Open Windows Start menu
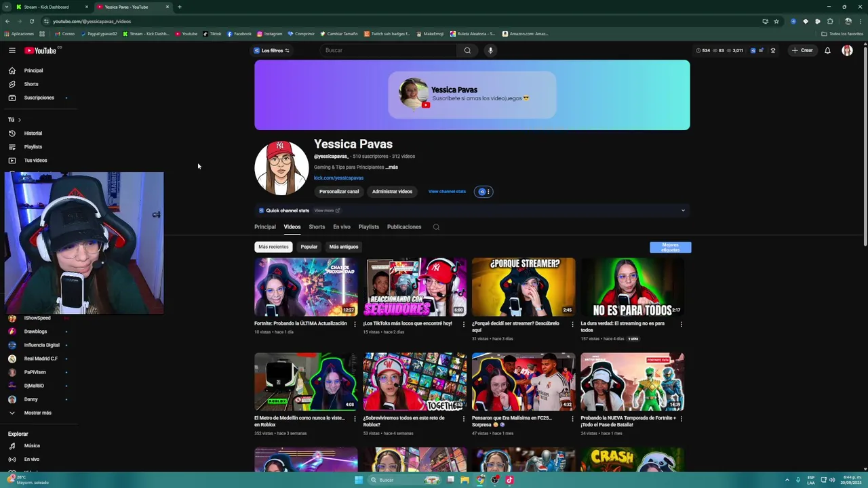Screen dimensions: 868x488 (359, 480)
